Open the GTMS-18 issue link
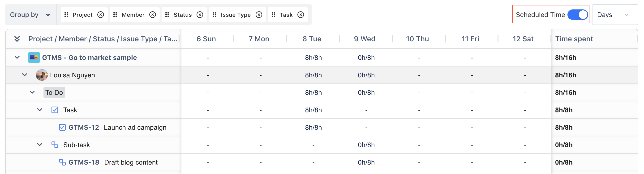The image size is (644, 174). click(84, 162)
